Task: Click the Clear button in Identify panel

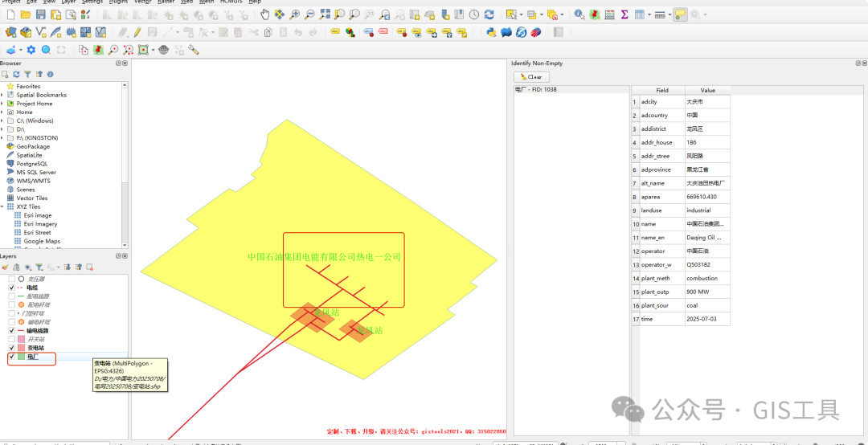Action: tap(531, 77)
